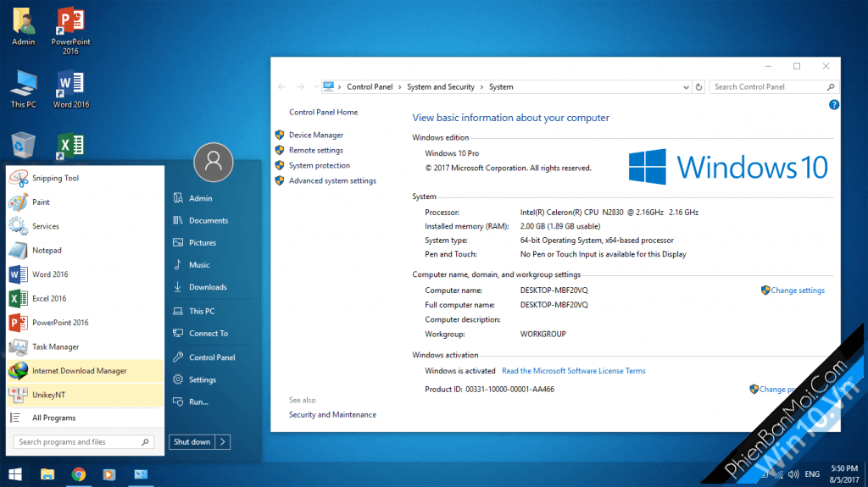Viewport: 868px width, 487px height.
Task: Open Snipping Tool from start menu
Action: pyautogui.click(x=85, y=178)
